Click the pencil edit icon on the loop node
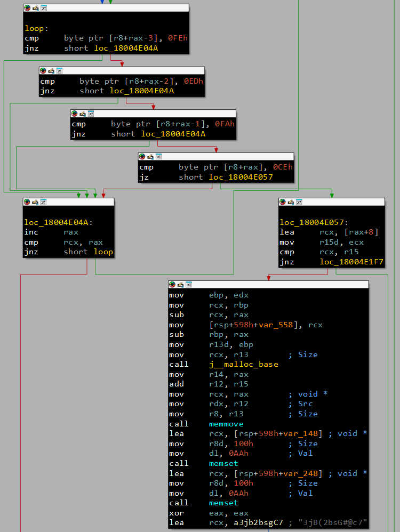The image size is (400, 532). [x=35, y=8]
